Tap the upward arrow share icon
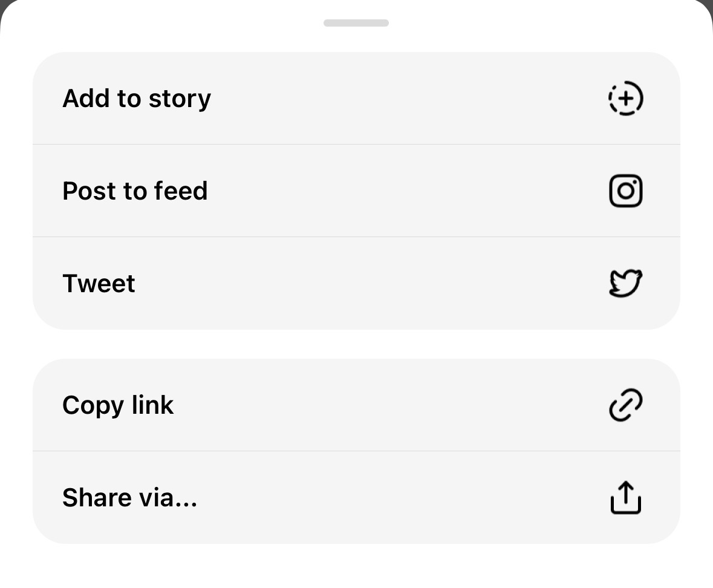The height and width of the screenshot is (588, 713). (625, 498)
